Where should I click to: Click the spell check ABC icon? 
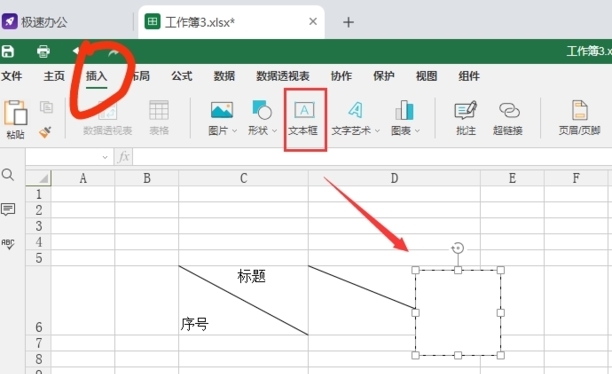coord(8,244)
